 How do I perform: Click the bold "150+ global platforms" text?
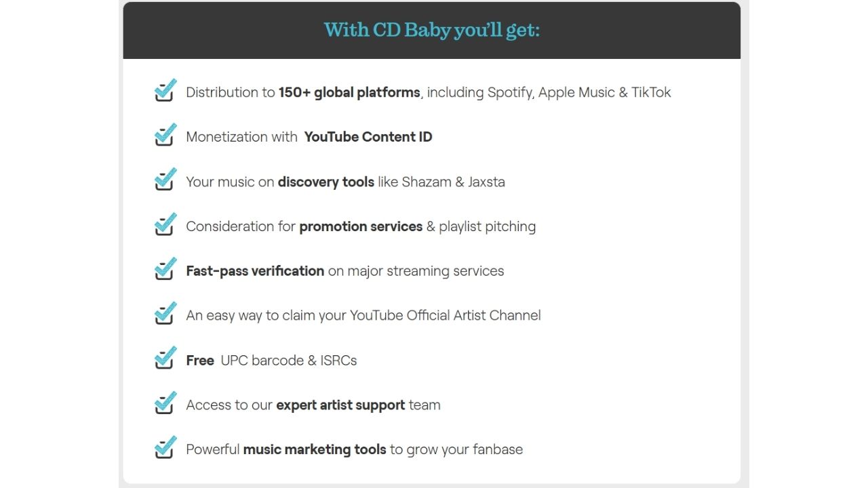349,92
